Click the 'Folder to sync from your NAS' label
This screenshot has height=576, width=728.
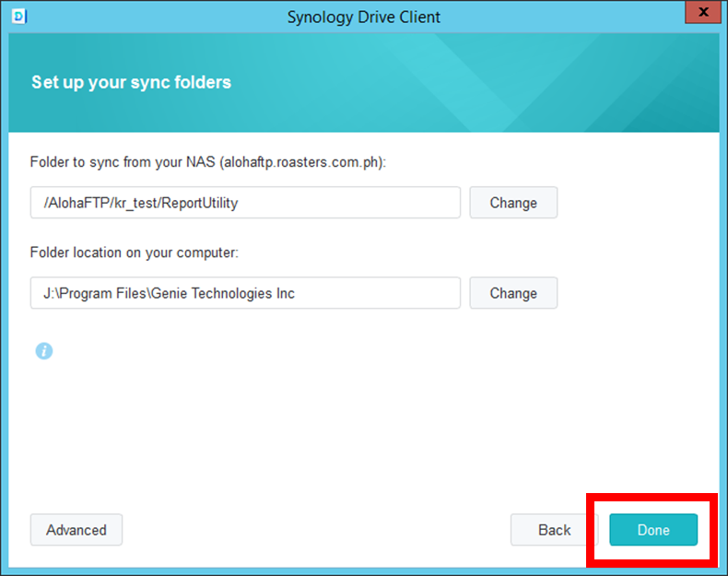(208, 162)
